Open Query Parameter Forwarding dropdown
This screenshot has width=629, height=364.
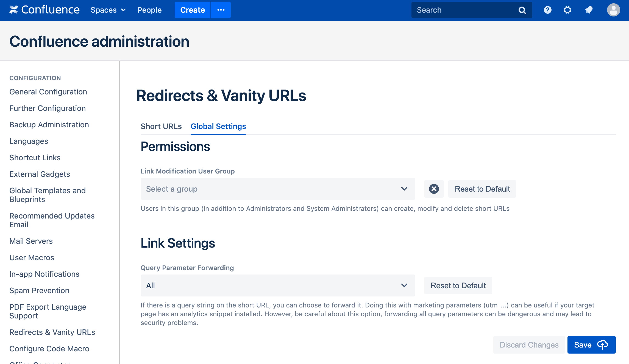[277, 285]
